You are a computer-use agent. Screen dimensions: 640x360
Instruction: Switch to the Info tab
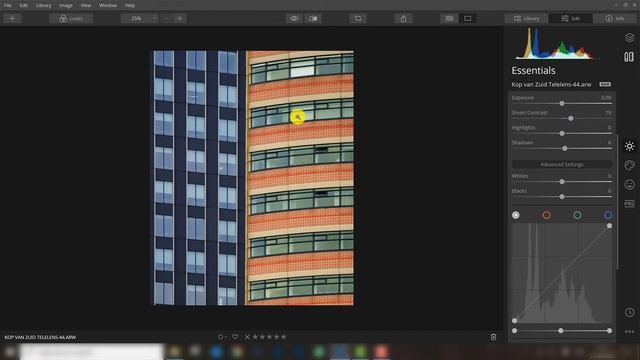pos(615,18)
